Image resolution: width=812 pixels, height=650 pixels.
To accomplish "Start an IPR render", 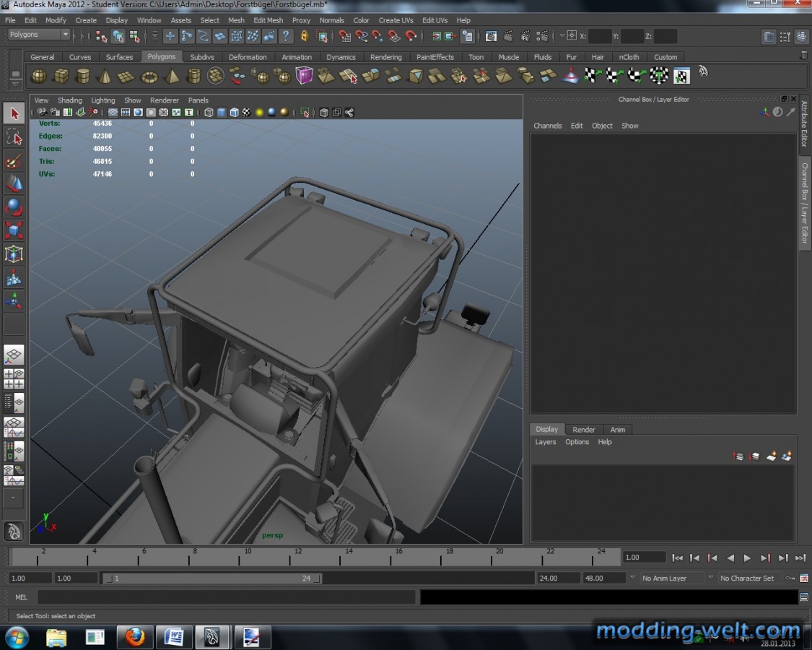I will click(525, 36).
